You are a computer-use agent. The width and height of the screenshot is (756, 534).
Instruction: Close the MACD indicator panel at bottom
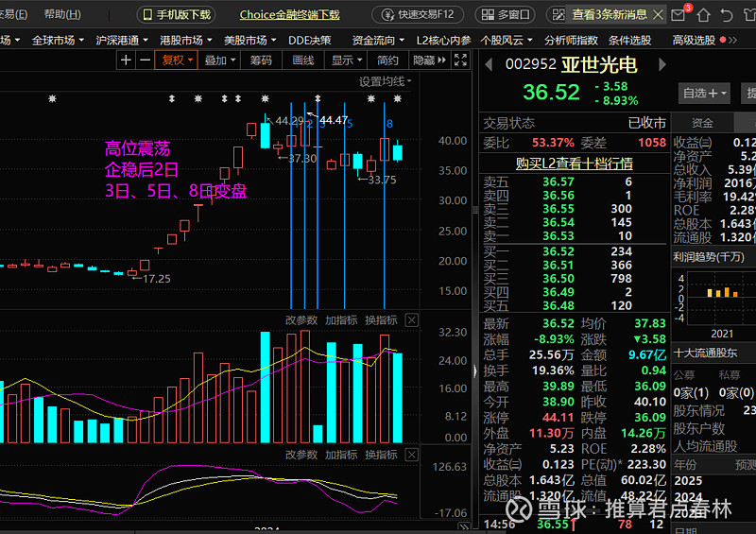(411, 455)
